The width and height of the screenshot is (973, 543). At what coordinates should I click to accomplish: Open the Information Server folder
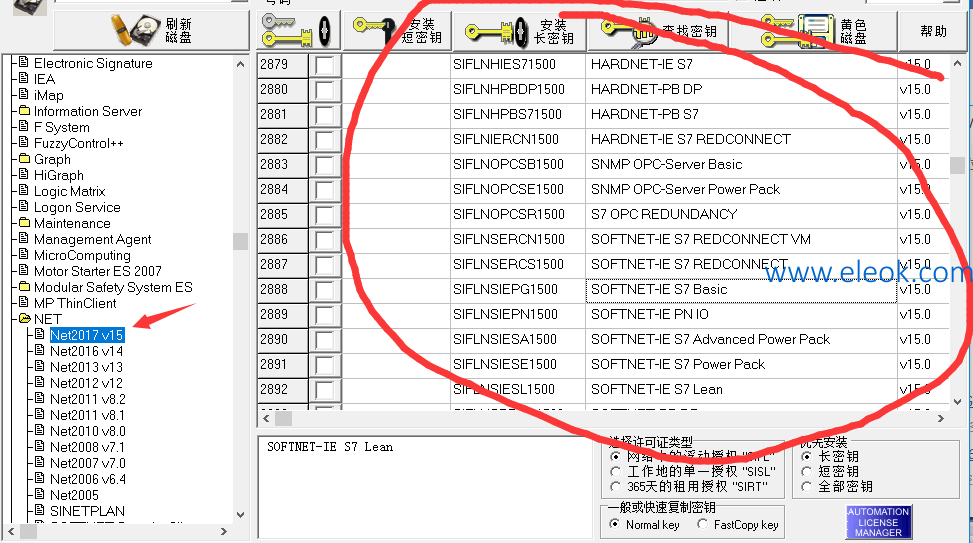87,111
